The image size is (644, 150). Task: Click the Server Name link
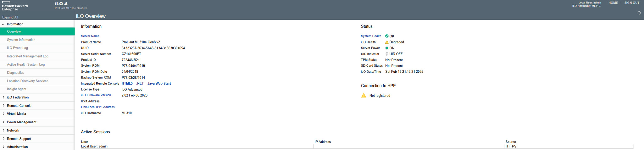(x=90, y=36)
